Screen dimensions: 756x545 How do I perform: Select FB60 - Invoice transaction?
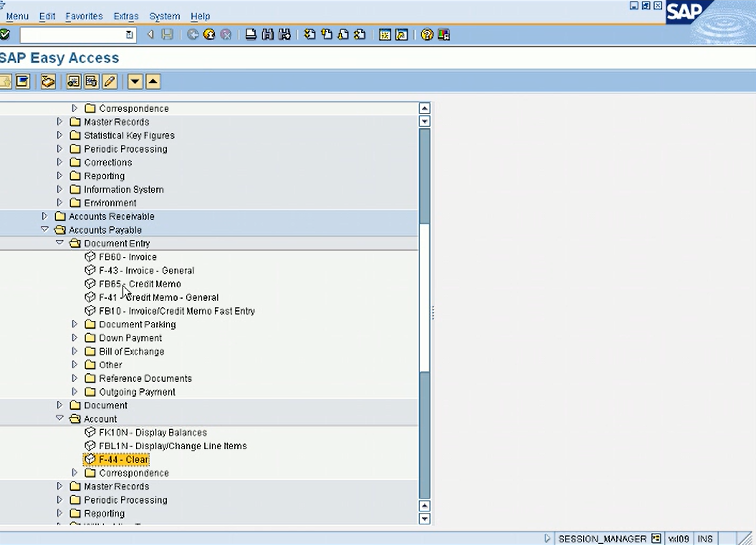128,257
